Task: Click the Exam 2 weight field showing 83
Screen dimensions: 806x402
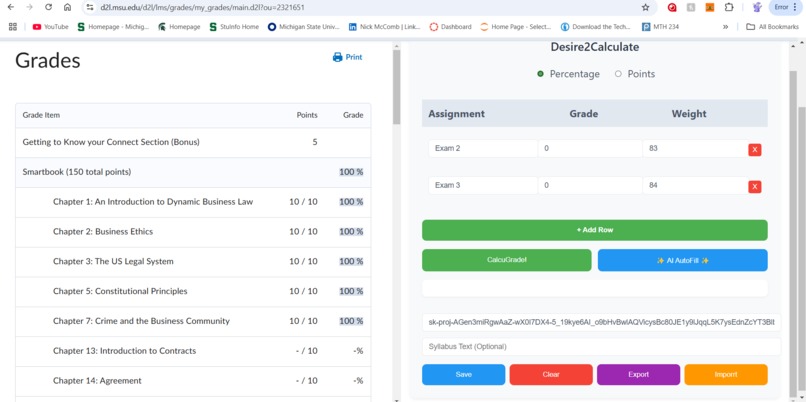Action: [x=695, y=149]
